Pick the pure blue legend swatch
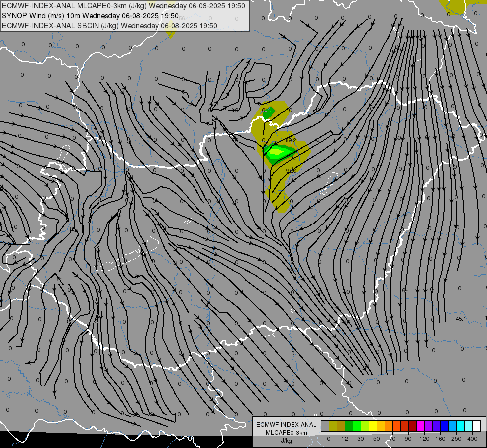 444,426
